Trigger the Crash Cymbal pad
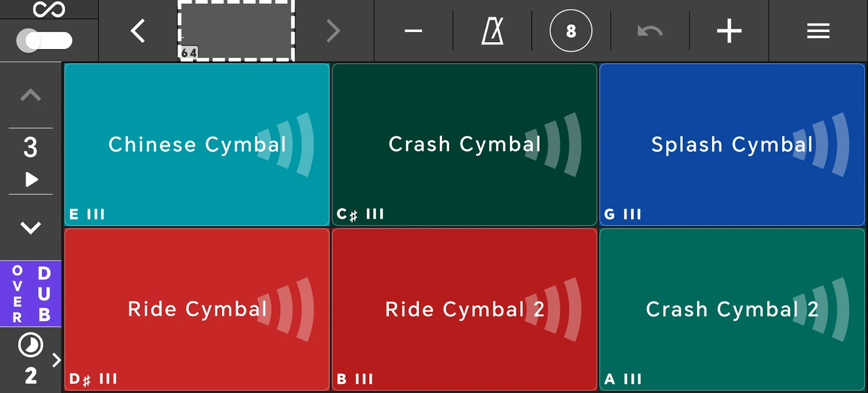The height and width of the screenshot is (393, 868). [x=464, y=144]
